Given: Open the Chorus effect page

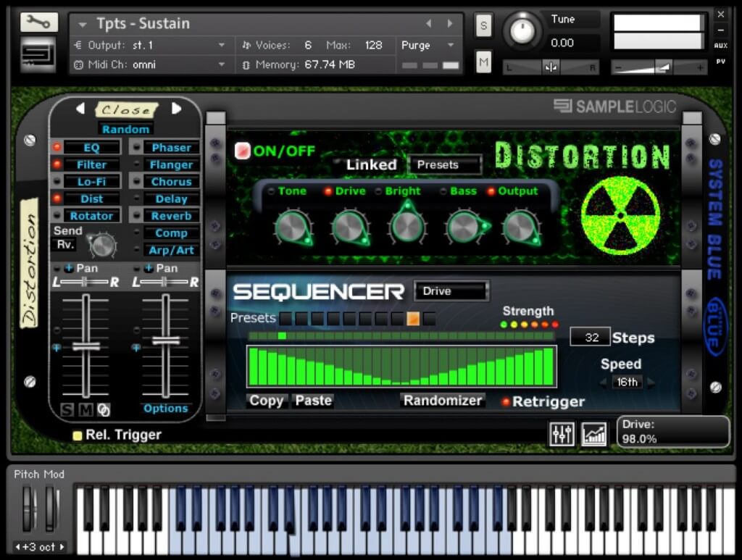Looking at the screenshot, I should pos(171,182).
